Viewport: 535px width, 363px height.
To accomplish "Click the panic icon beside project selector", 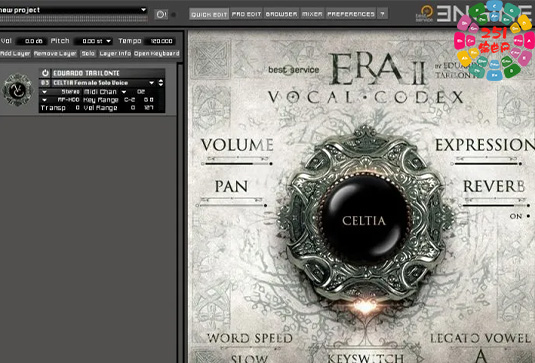I will point(161,14).
